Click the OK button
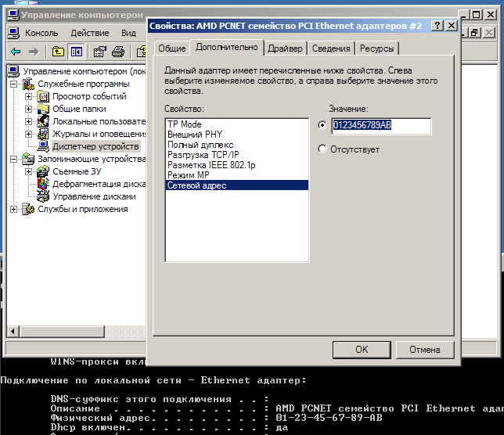The width and height of the screenshot is (504, 435). (362, 350)
